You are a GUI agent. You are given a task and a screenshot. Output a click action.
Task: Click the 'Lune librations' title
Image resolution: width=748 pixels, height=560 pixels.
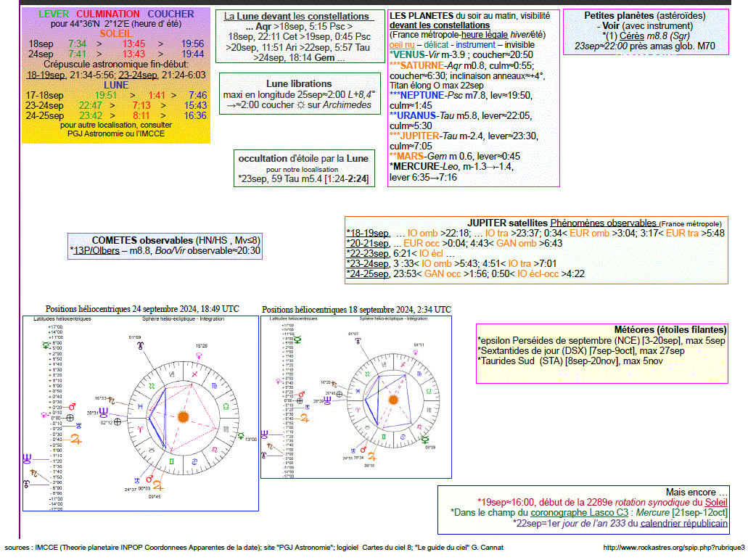[299, 83]
